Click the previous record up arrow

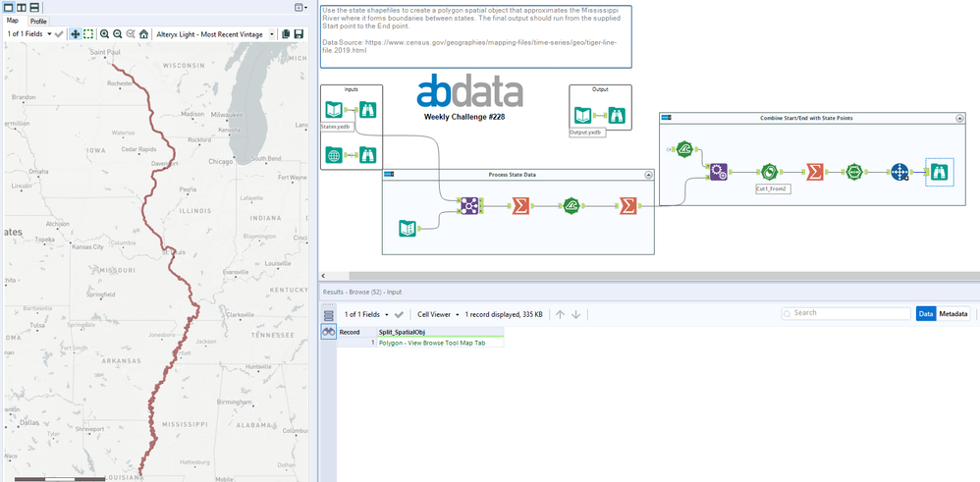[x=560, y=314]
